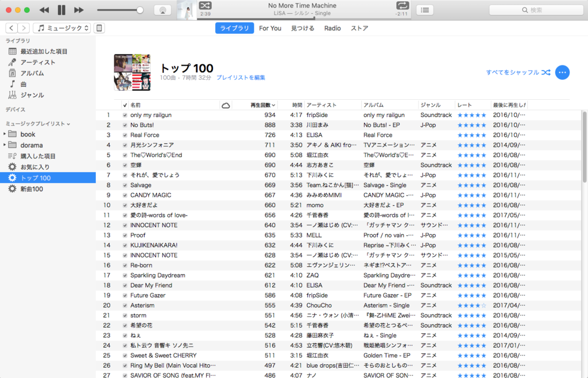Go back with the navigation arrow
Image resolution: width=588 pixels, height=378 pixels.
tap(11, 28)
